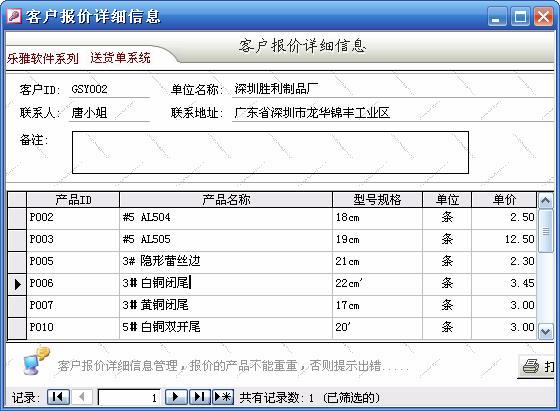Click the computer help icon
This screenshot has height=411, width=560.
36,361
